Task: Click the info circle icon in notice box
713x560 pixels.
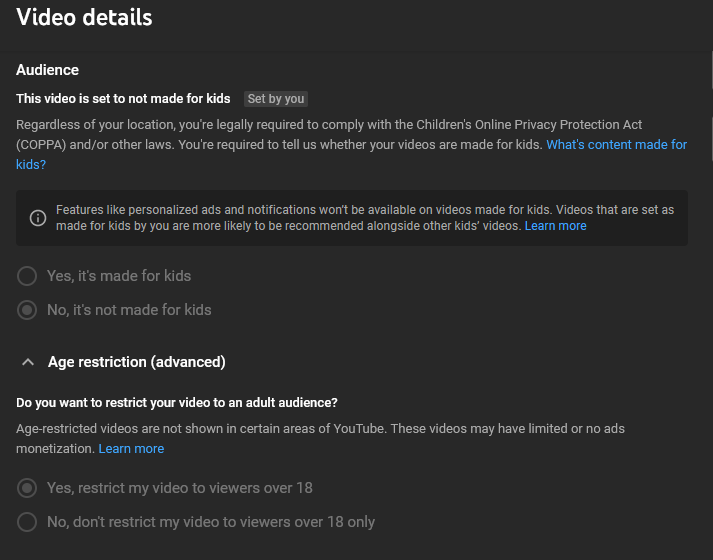Action: (38, 218)
